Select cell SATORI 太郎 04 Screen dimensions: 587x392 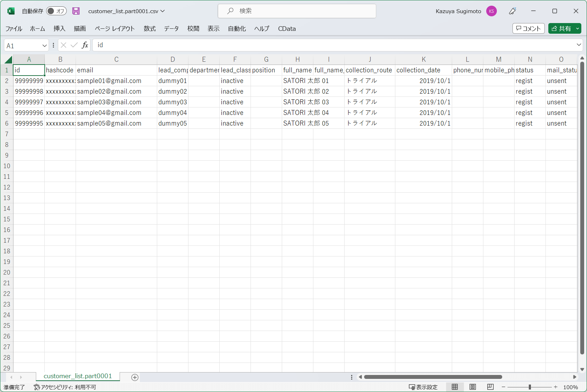pyautogui.click(x=297, y=113)
